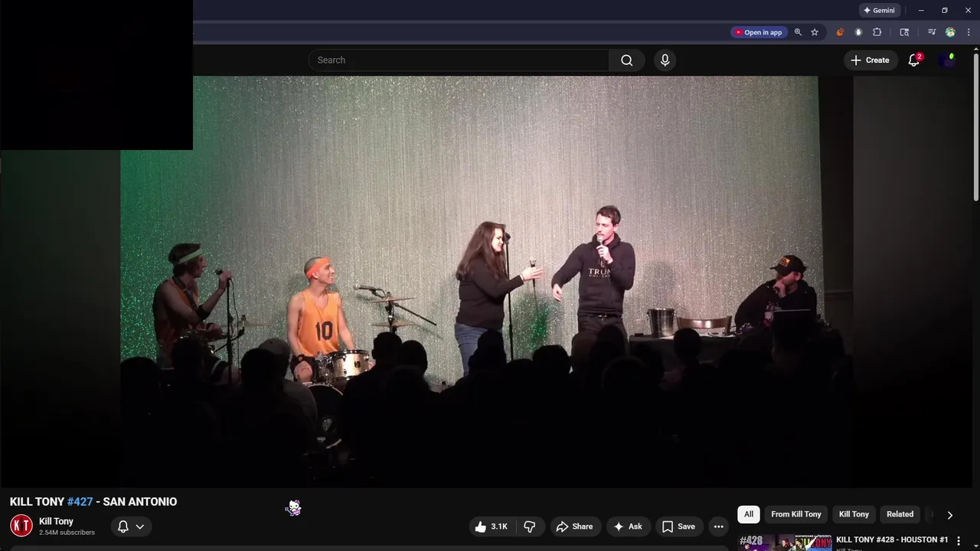Click the Kill Tony channel avatar

pyautogui.click(x=21, y=526)
